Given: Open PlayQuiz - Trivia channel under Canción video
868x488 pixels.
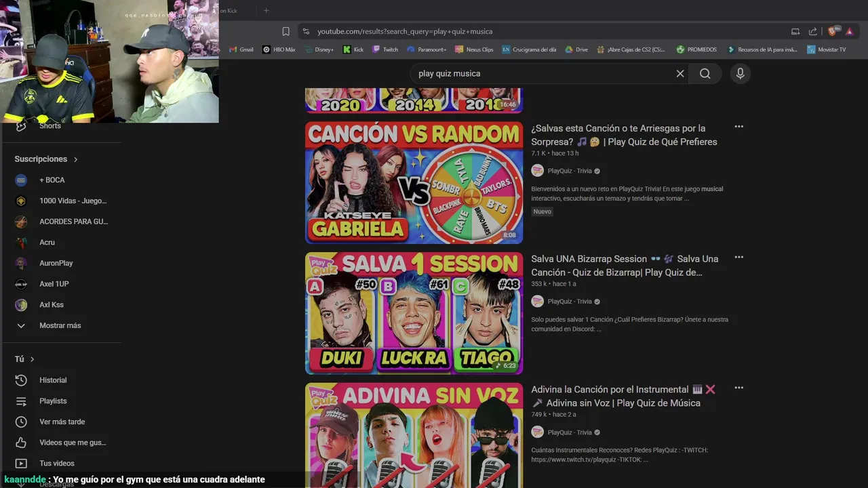Looking at the screenshot, I should click(x=570, y=171).
